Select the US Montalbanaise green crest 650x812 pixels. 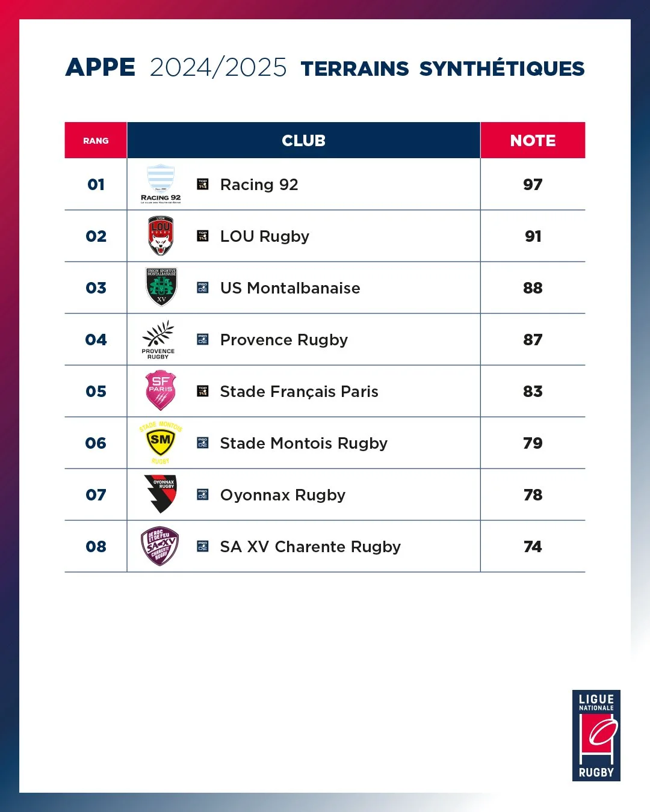[x=161, y=288]
